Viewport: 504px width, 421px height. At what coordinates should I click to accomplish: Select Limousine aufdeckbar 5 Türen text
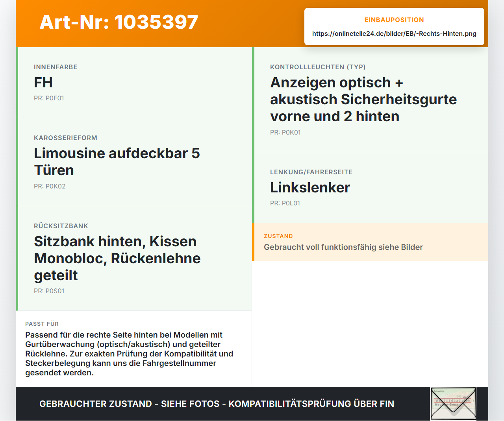[117, 162]
